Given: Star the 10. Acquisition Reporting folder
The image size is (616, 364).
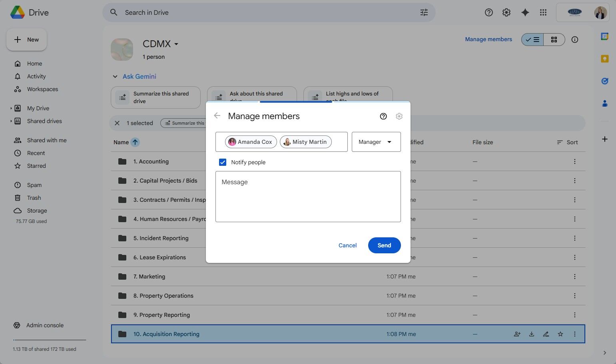Looking at the screenshot, I should [560, 334].
